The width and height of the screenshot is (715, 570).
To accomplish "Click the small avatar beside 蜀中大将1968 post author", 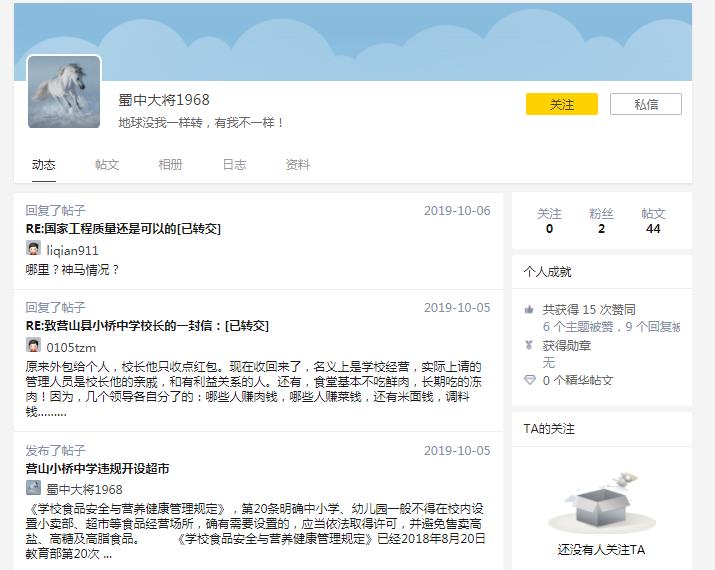I will [x=33, y=488].
